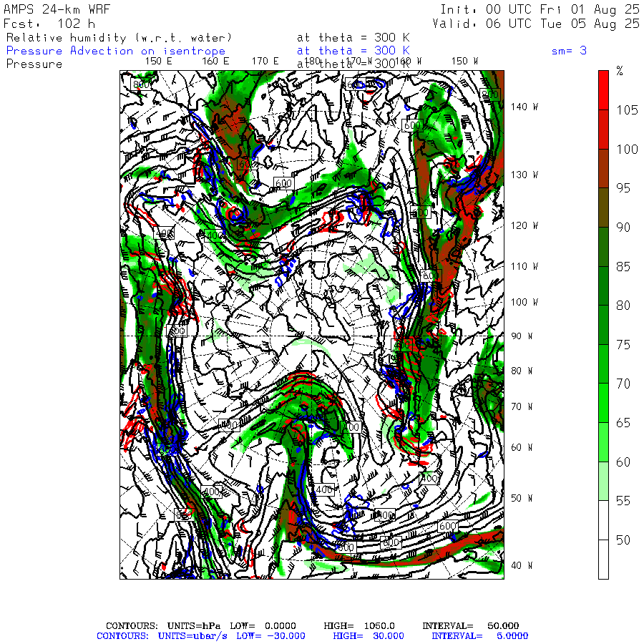Click blue 'Pressure Advection on isentrope' label

coord(116,51)
